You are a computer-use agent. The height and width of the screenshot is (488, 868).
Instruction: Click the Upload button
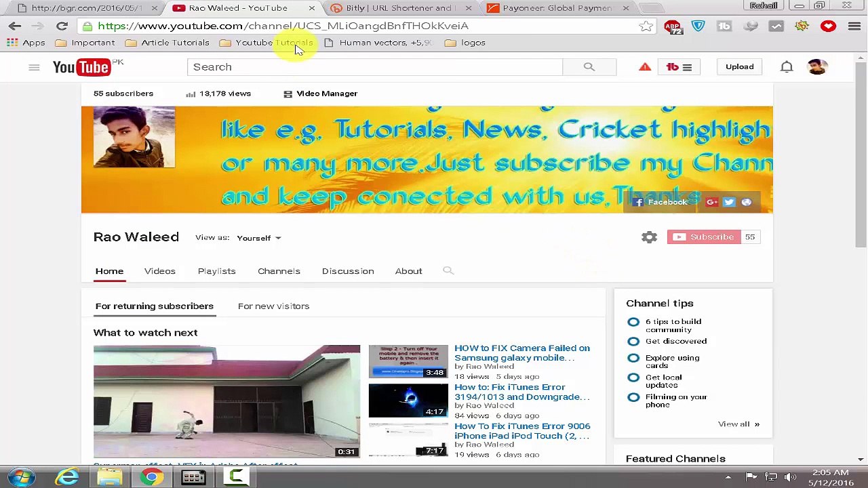[x=739, y=67]
